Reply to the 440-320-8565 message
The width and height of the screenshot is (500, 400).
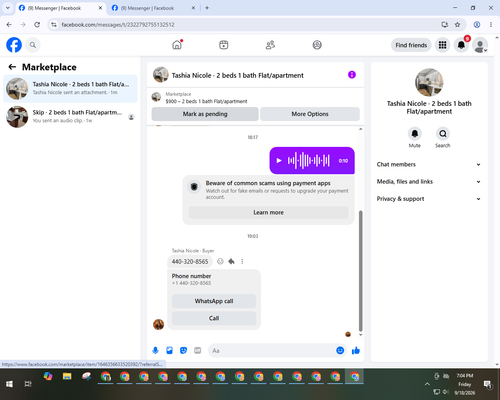pos(231,261)
